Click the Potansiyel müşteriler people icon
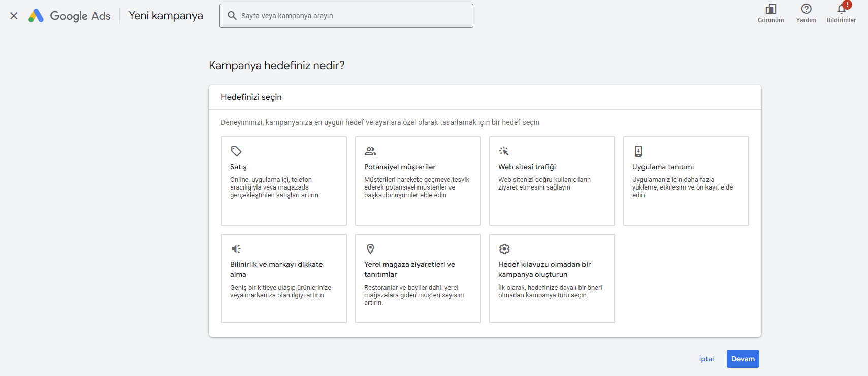 [370, 151]
